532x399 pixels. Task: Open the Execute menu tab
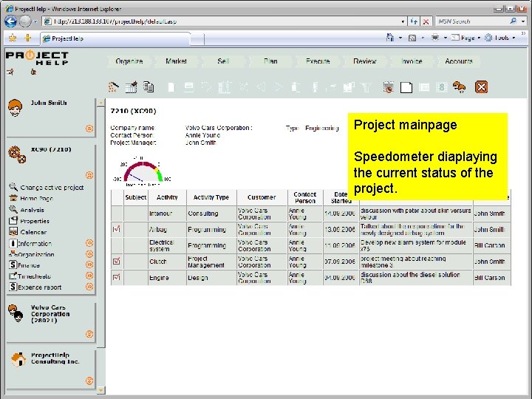[x=318, y=61]
